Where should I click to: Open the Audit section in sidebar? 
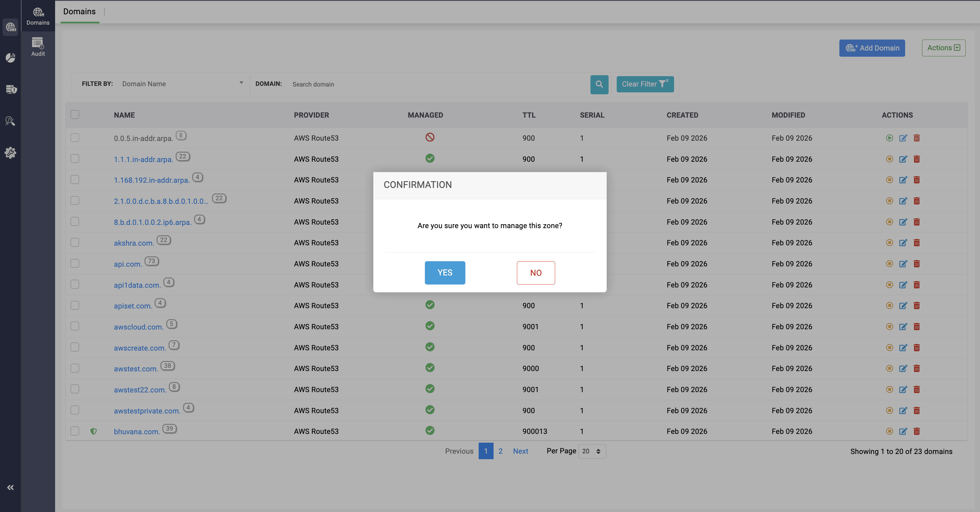click(38, 47)
